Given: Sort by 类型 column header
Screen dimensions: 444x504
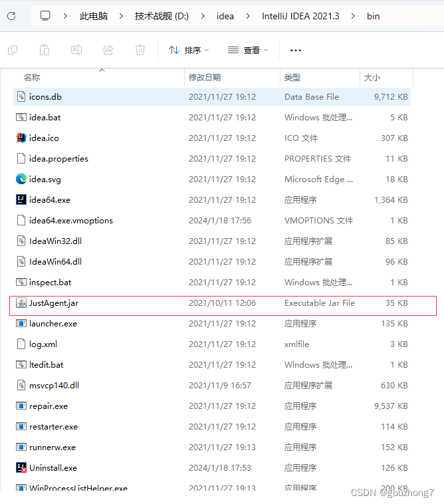Looking at the screenshot, I should 292,78.
